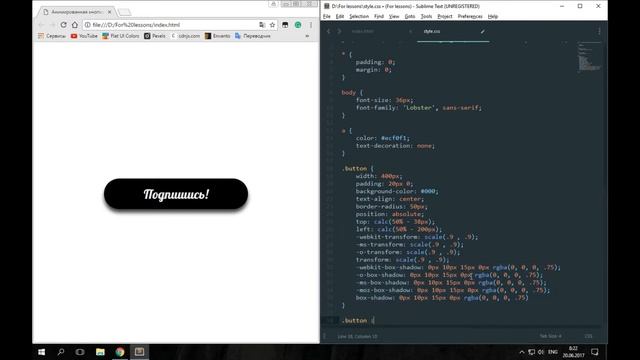The width and height of the screenshot is (640, 360).
Task: Click the green Grammarly extension icon
Action: pyautogui.click(x=298, y=25)
